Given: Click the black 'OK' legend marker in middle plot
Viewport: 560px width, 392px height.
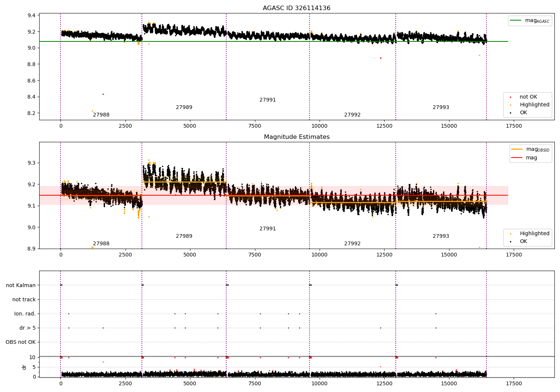Looking at the screenshot, I should point(510,242).
